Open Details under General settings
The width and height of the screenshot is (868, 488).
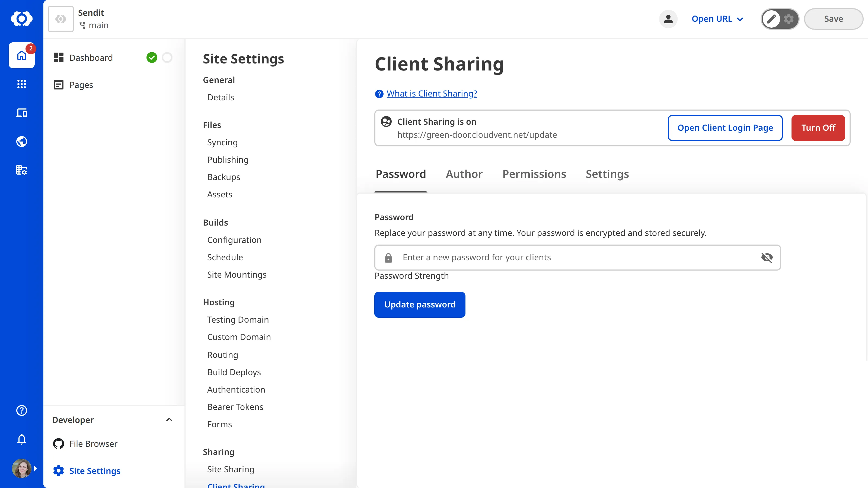pos(220,97)
